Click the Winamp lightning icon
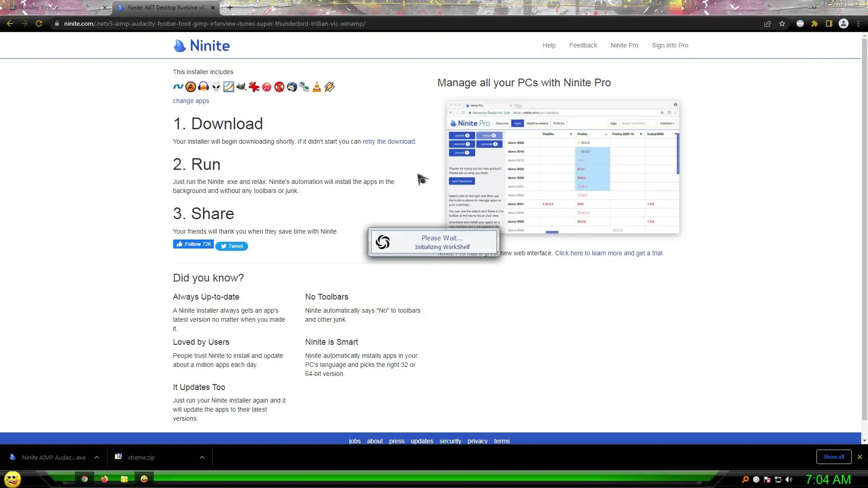Screen dimensions: 868x488 (330, 87)
